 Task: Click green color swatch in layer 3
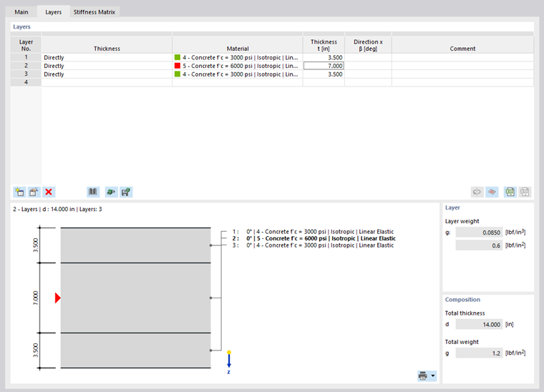[178, 74]
